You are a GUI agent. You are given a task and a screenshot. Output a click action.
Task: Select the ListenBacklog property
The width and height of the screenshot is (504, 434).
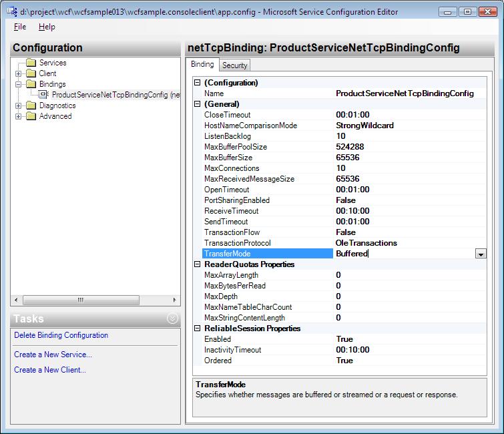coord(228,136)
